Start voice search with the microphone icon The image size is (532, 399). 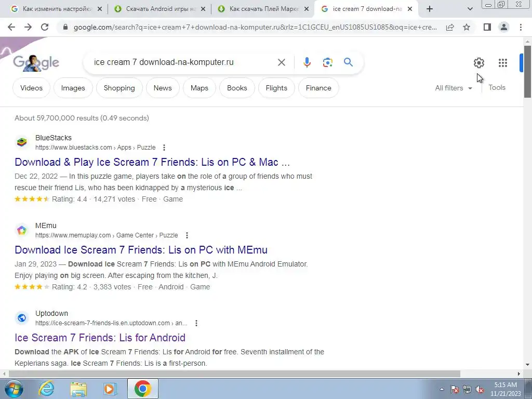[307, 62]
